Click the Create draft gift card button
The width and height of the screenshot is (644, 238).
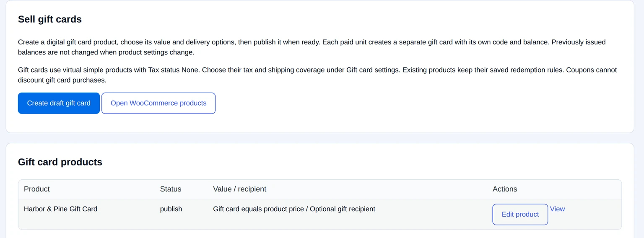(x=59, y=103)
